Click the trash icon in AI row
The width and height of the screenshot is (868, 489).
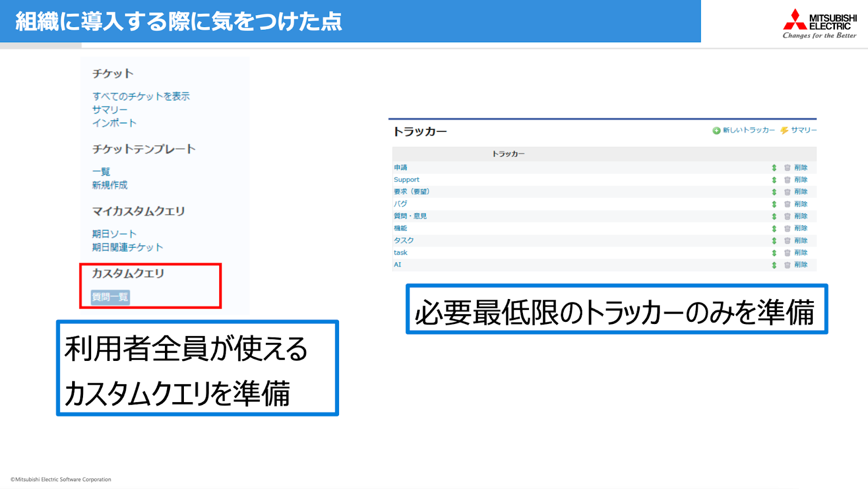(787, 265)
